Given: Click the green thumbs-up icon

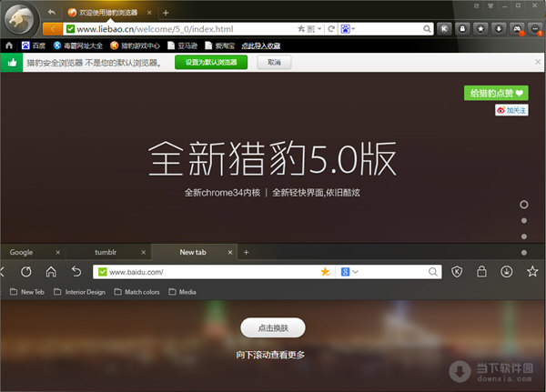Looking at the screenshot, I should [12, 63].
